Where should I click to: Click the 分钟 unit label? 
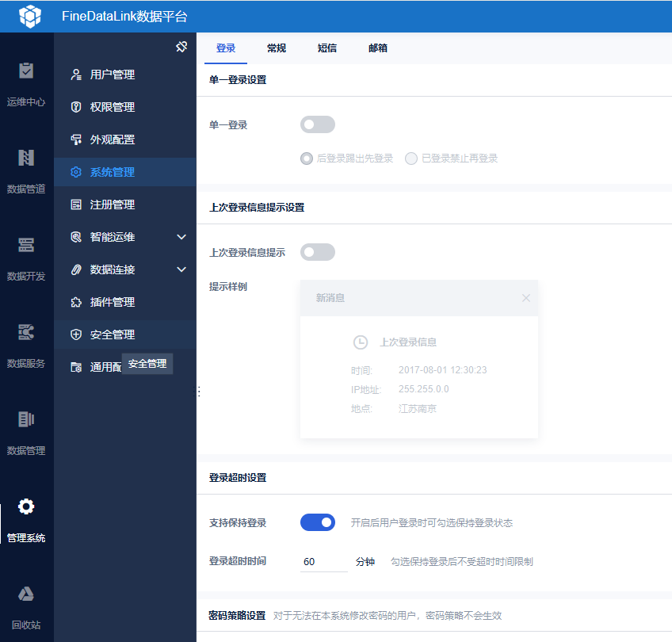[x=365, y=562]
